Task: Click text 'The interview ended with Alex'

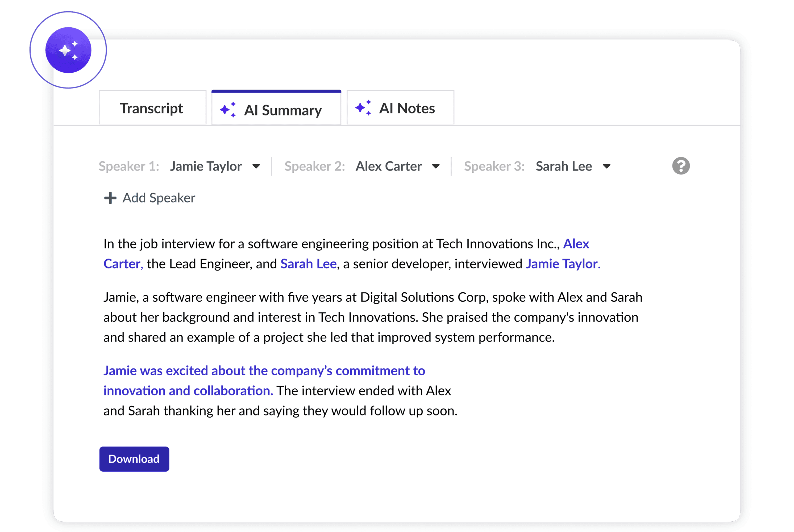Action: (364, 391)
